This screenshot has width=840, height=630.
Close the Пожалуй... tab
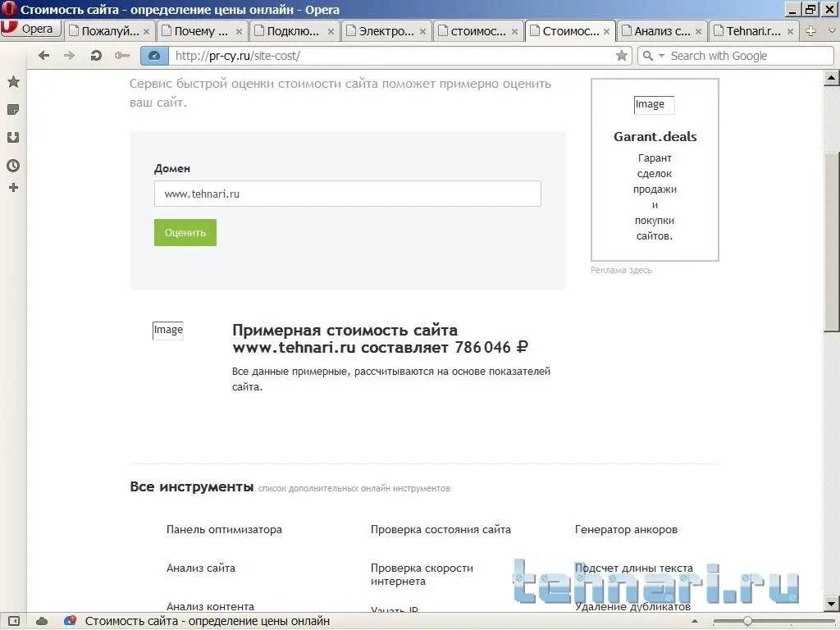click(x=146, y=32)
